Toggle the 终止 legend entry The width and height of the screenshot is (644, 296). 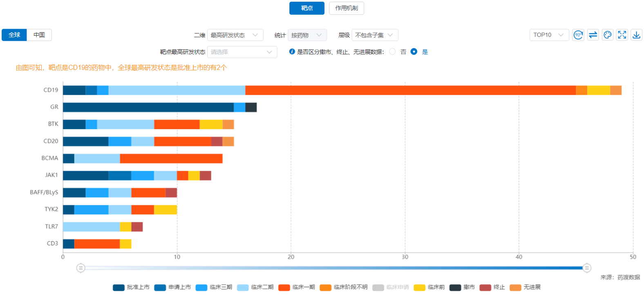pyautogui.click(x=492, y=287)
